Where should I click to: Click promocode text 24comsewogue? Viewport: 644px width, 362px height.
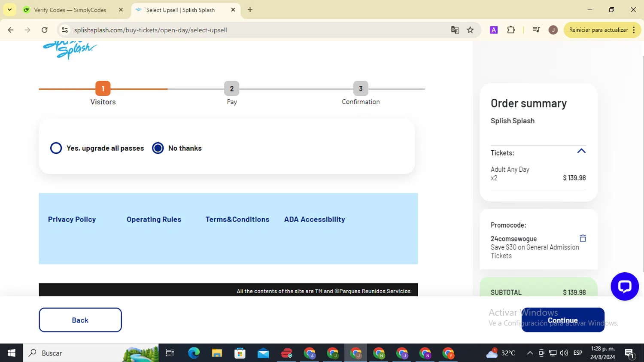513,239
